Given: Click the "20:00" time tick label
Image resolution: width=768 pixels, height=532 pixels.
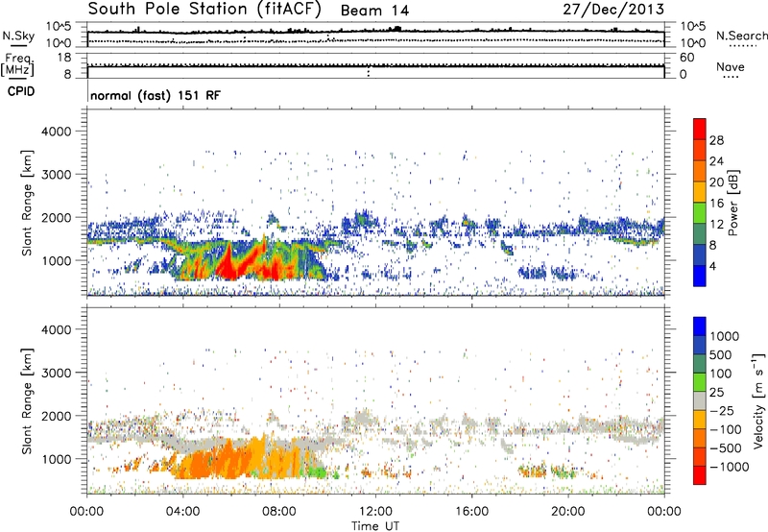Looking at the screenshot, I should pos(568,512).
